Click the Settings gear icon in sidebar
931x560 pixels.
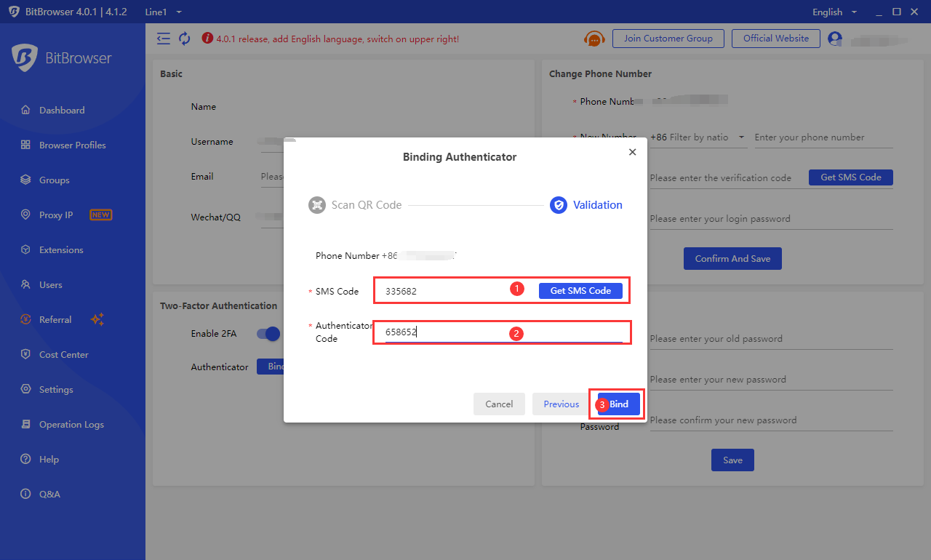[25, 390]
